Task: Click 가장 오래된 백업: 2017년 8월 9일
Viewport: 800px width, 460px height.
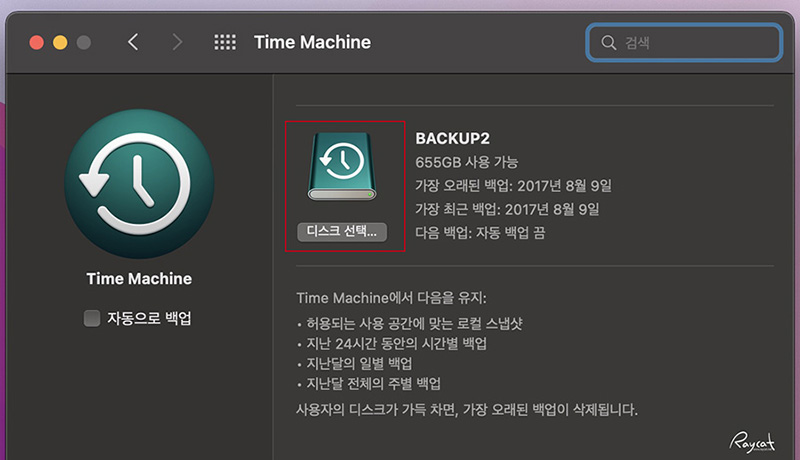Action: point(513,186)
